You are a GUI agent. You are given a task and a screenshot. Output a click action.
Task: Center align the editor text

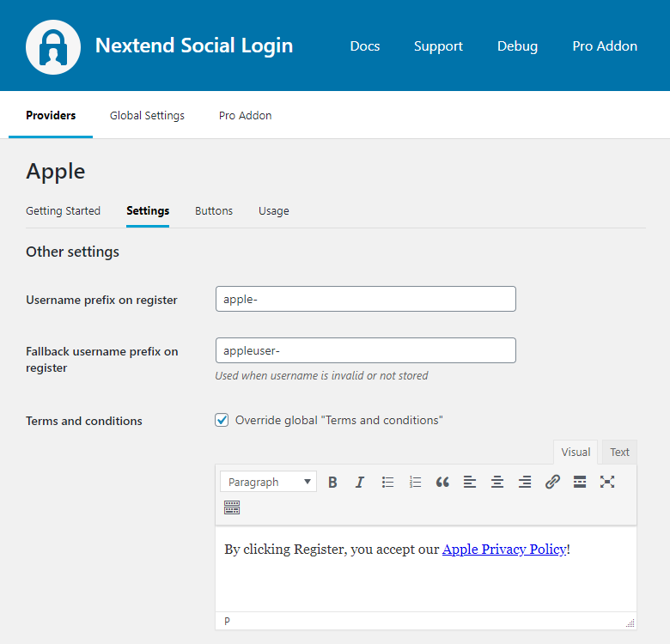[497, 482]
